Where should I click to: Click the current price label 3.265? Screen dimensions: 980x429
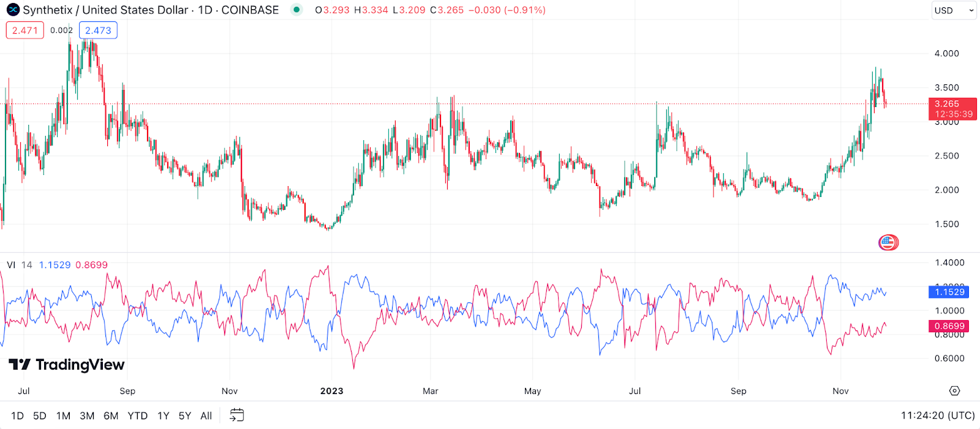(x=952, y=109)
